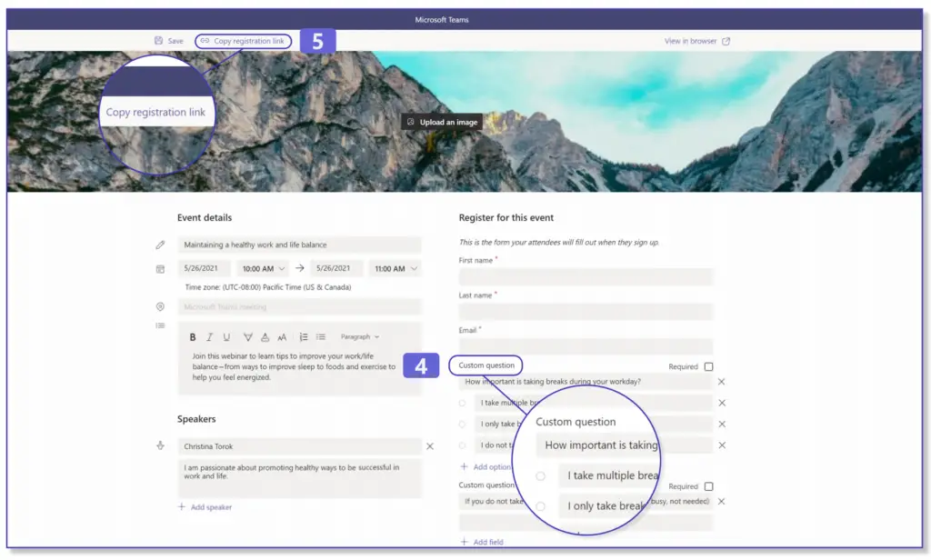
Task: Insert a numbered list
Action: (x=304, y=337)
